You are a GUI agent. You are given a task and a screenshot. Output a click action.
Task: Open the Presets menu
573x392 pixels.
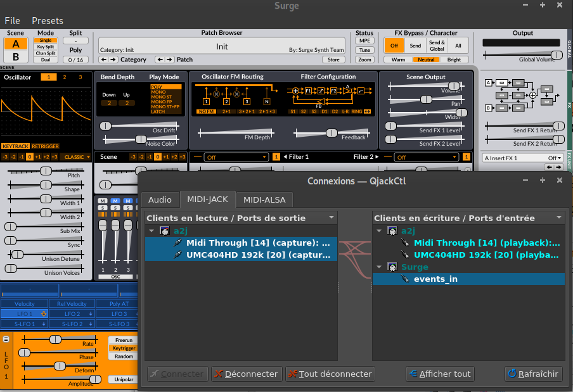pyautogui.click(x=48, y=21)
